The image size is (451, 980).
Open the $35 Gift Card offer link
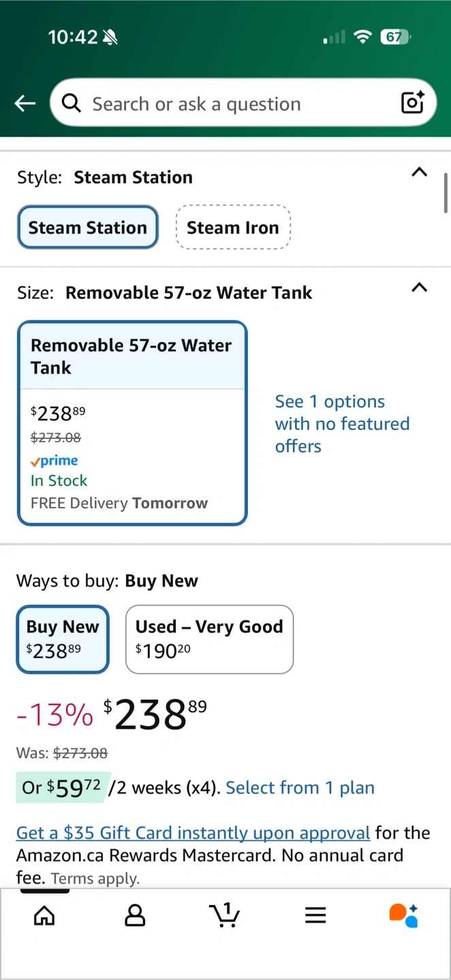point(193,833)
